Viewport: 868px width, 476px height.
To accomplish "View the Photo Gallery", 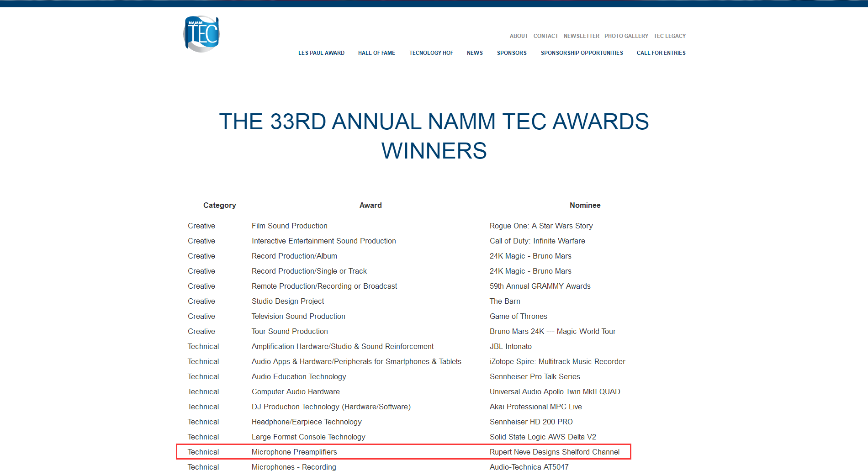I will click(626, 36).
